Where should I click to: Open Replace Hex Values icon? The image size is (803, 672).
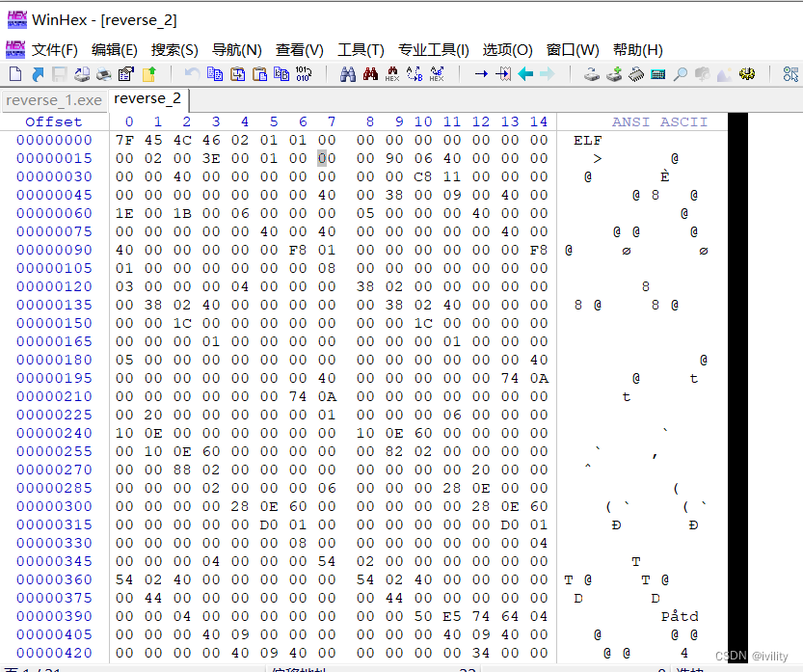pyautogui.click(x=437, y=74)
